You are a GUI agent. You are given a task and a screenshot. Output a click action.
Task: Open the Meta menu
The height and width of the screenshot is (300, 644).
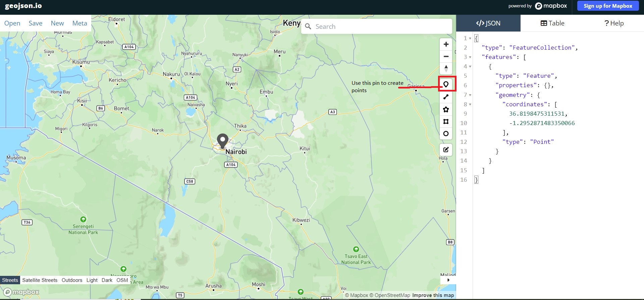(79, 23)
